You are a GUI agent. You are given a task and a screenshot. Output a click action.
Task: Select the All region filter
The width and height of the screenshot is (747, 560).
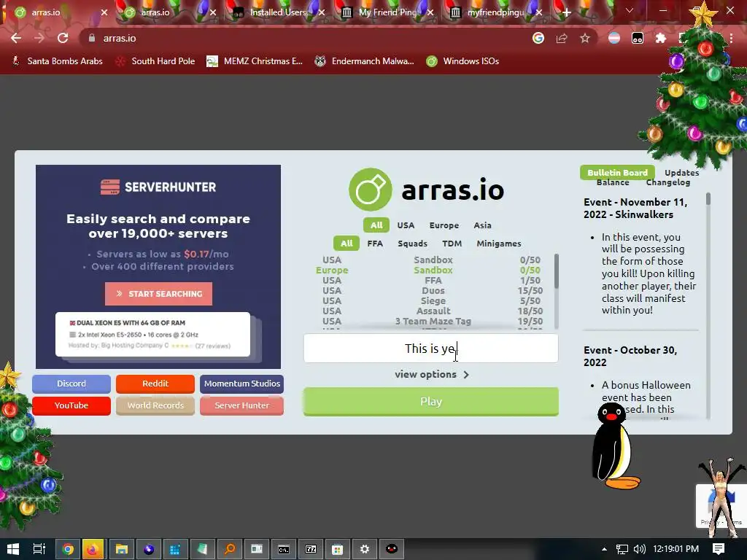click(x=376, y=225)
